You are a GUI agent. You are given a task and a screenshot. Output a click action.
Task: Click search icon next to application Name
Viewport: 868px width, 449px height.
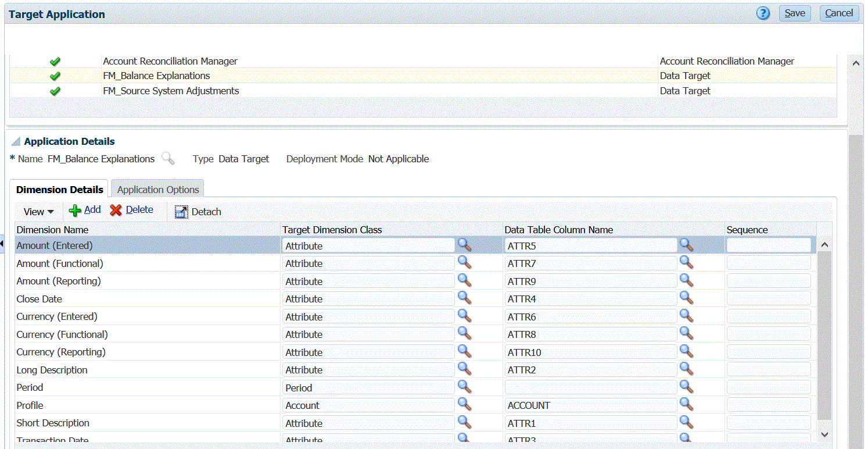click(167, 159)
